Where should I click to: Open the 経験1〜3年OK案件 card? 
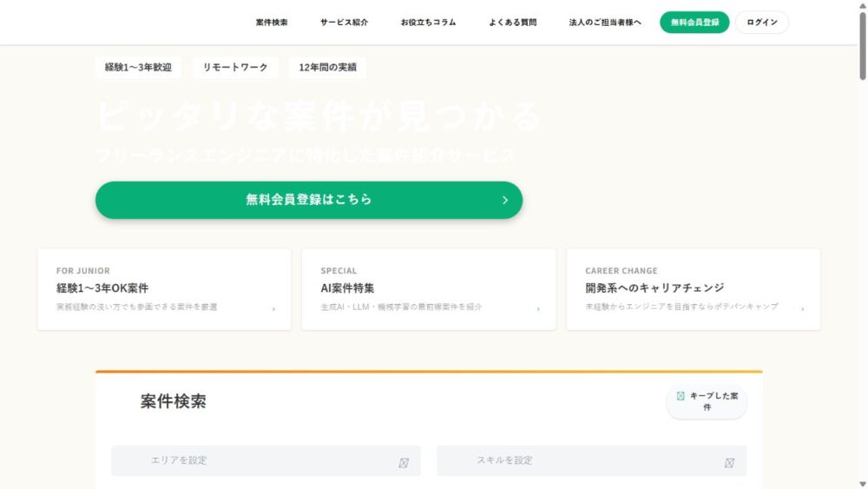[164, 289]
